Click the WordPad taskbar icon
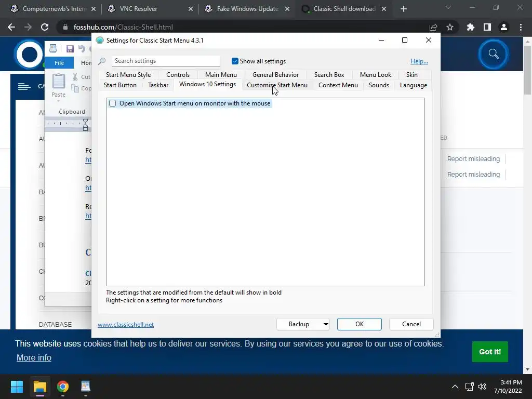 (86, 387)
